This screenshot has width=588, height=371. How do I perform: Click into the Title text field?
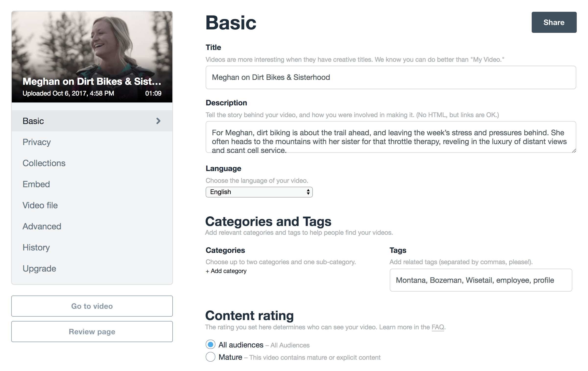391,77
